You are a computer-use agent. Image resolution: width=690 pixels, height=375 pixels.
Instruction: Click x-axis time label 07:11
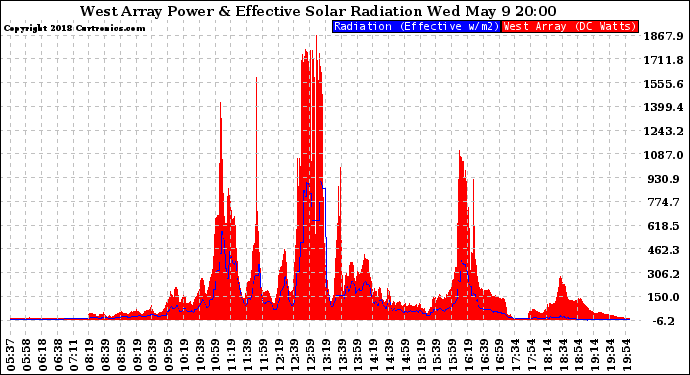click(74, 355)
